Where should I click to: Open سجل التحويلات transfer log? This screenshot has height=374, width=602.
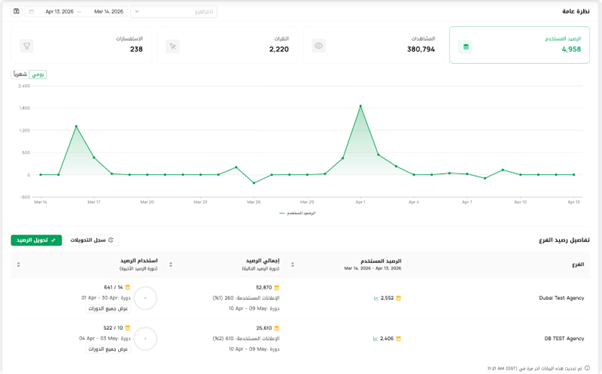point(92,240)
